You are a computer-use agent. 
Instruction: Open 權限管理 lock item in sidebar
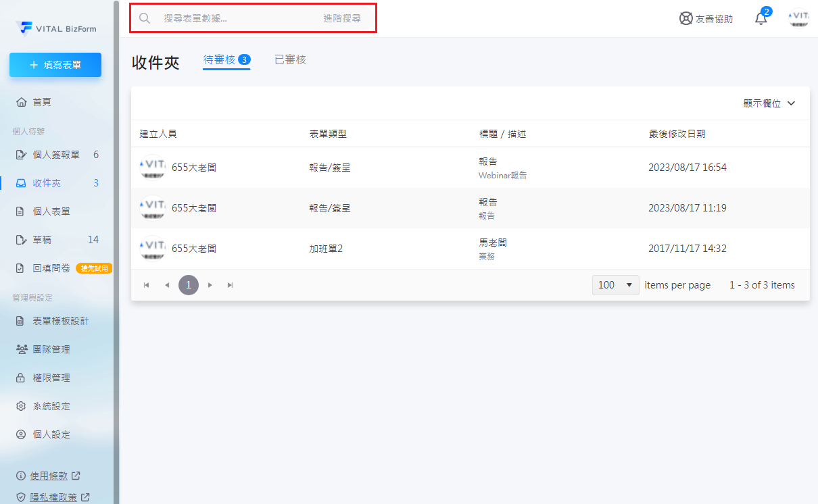(x=51, y=378)
